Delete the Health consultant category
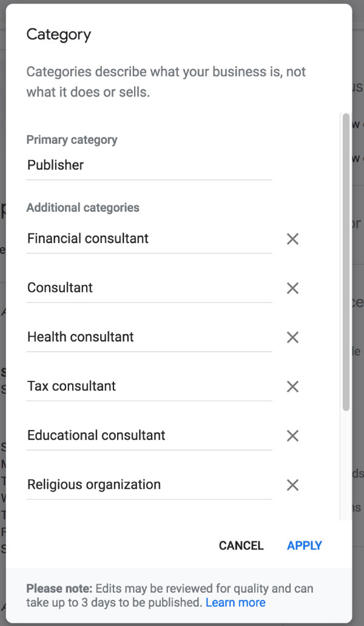 pyautogui.click(x=292, y=337)
